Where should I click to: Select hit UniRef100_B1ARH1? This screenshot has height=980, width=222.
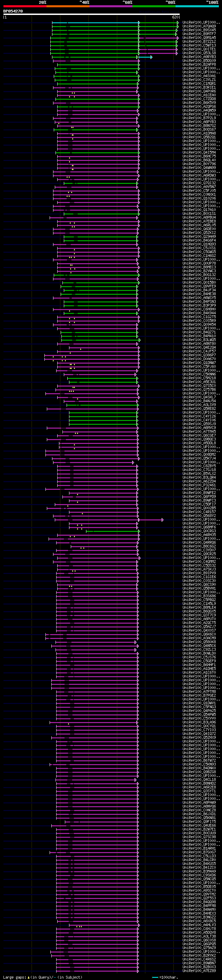tap(199, 848)
